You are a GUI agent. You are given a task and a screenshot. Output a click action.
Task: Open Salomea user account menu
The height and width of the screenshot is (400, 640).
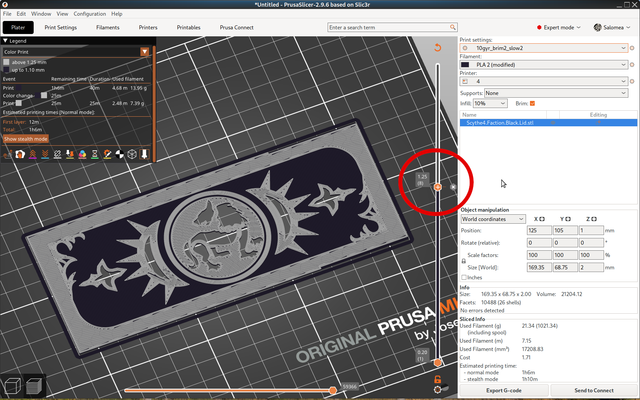click(x=612, y=27)
